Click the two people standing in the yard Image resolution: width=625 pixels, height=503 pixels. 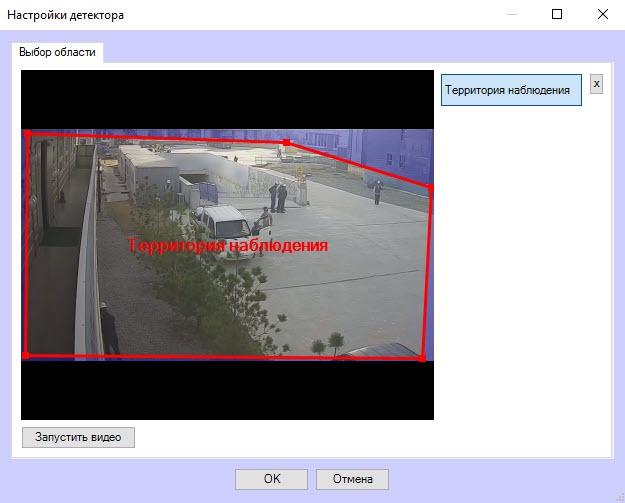(277, 196)
